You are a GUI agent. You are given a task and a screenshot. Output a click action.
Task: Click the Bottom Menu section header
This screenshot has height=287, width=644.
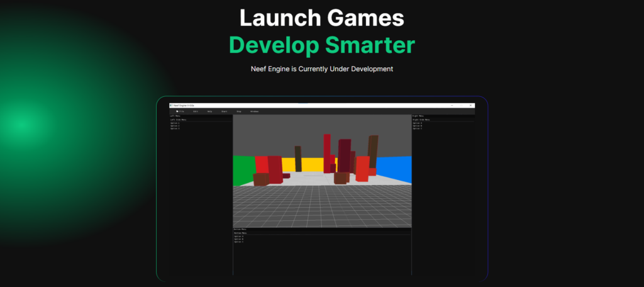point(240,233)
